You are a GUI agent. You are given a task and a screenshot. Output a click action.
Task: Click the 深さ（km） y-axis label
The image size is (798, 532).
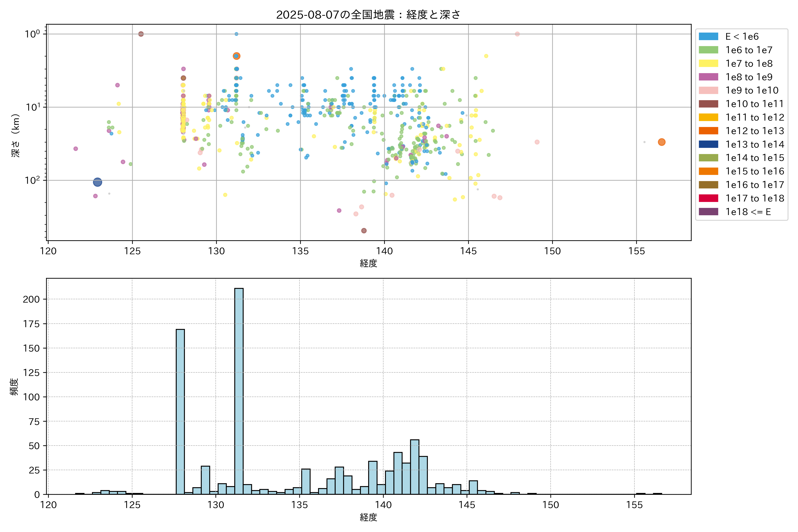coord(16,136)
